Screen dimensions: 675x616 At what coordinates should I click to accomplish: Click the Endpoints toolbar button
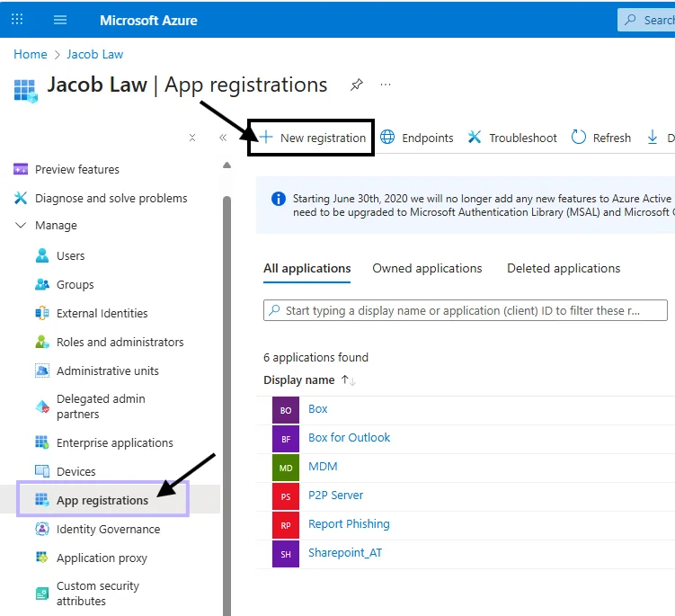(417, 138)
